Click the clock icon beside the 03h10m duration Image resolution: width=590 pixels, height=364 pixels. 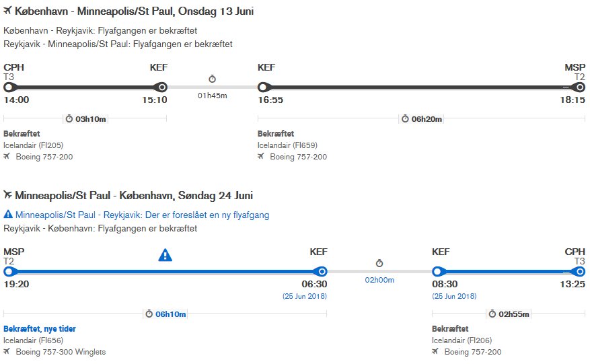point(69,118)
